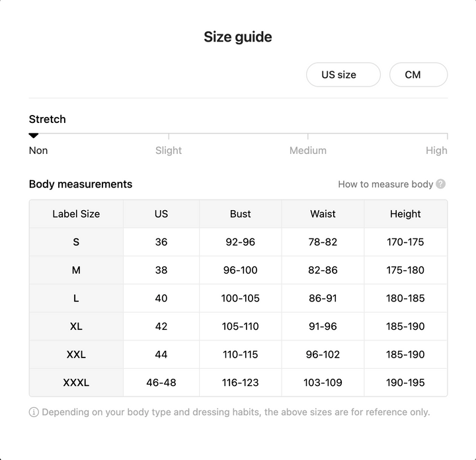Select the S size row label
This screenshot has height=460, width=476.
click(x=76, y=242)
